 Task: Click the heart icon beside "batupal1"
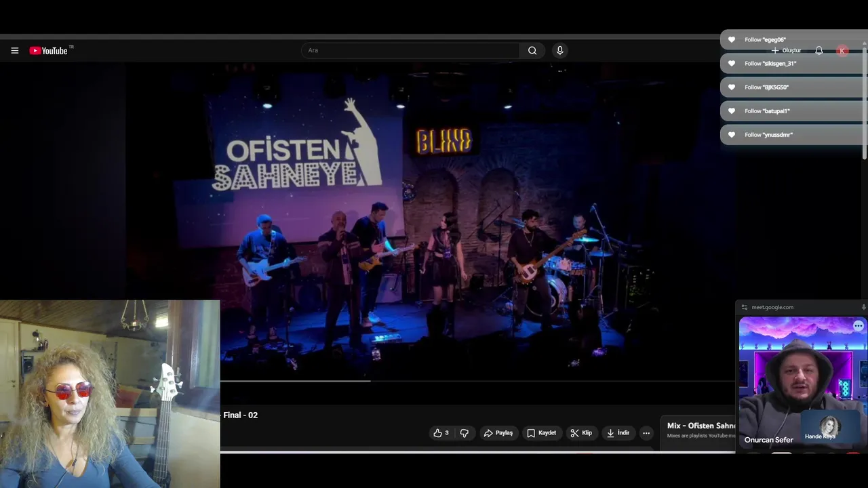[x=731, y=110]
